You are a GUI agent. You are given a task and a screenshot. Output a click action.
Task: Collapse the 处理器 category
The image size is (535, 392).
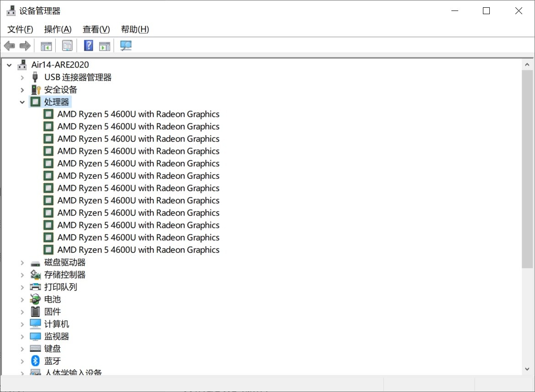22,102
